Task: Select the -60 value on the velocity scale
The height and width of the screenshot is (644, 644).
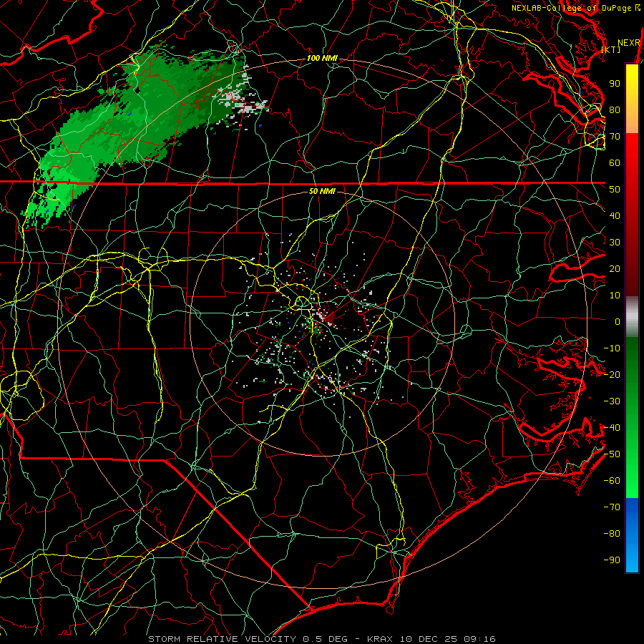Action: tap(612, 481)
